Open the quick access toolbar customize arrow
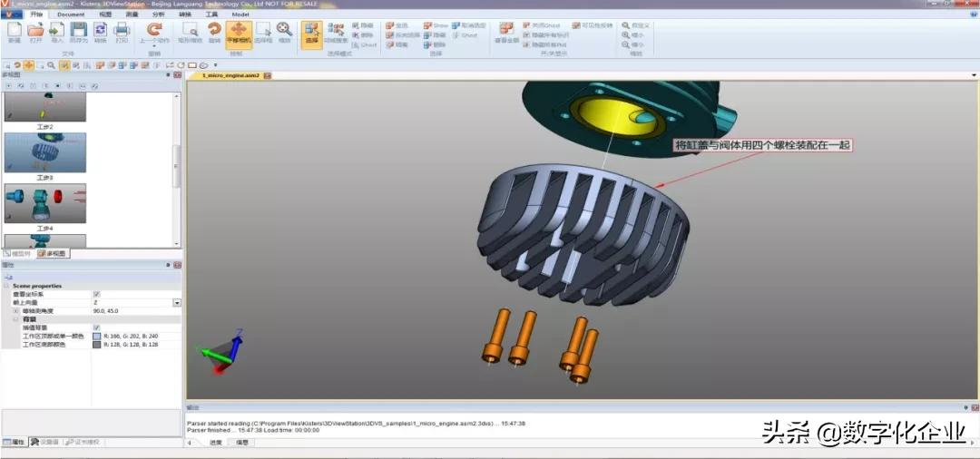Screen dimensions: 980x459 tap(216, 64)
